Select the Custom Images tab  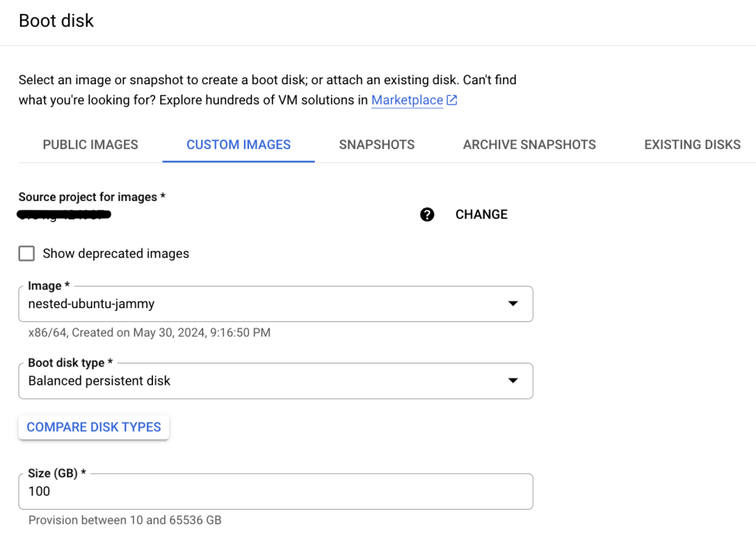point(239,145)
